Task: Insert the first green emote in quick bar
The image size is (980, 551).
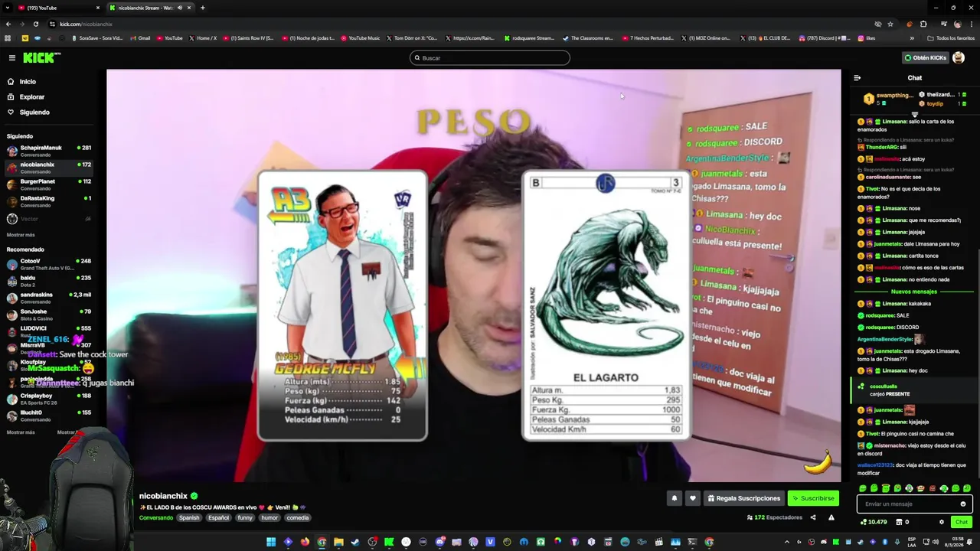Action: click(863, 488)
